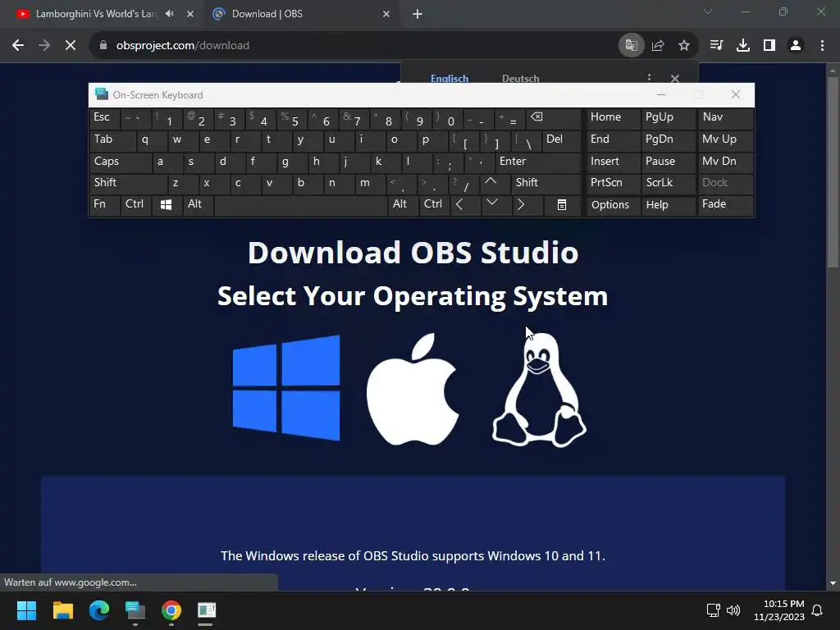Click PrtScn key on On-Screen Keyboard
840x630 pixels.
tap(612, 183)
